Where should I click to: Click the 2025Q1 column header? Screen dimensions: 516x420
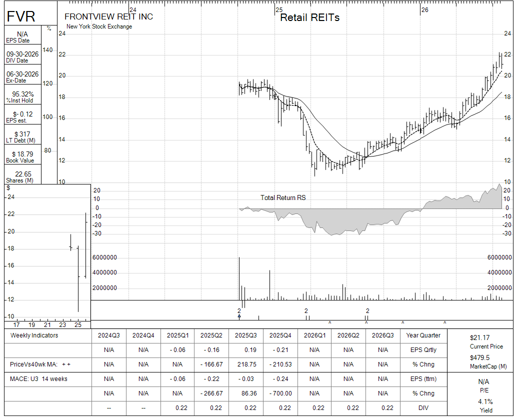(177, 335)
